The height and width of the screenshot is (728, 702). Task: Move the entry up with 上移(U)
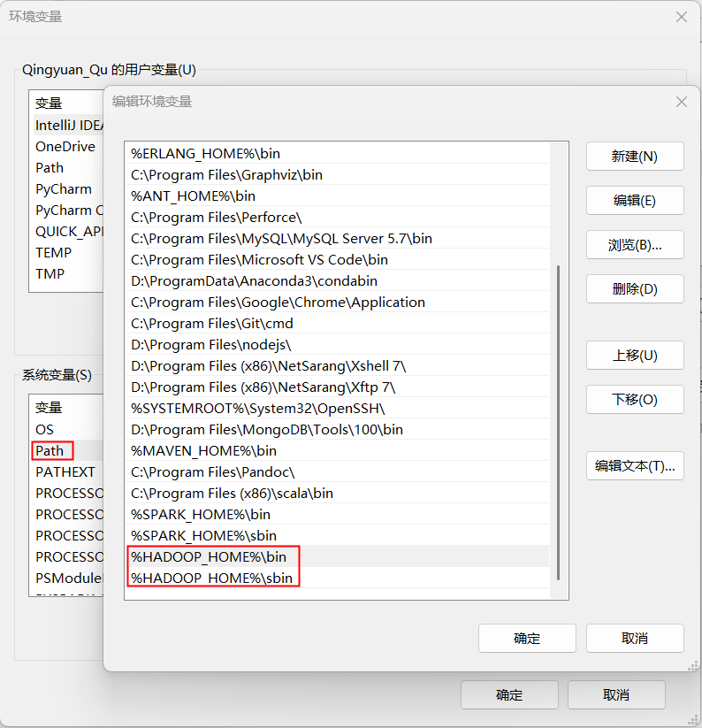click(635, 356)
